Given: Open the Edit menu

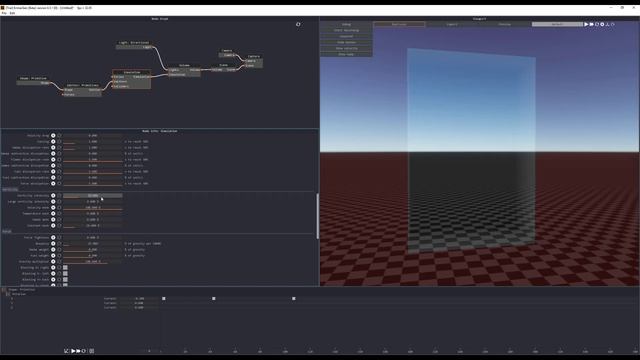Looking at the screenshot, I should point(12,13).
